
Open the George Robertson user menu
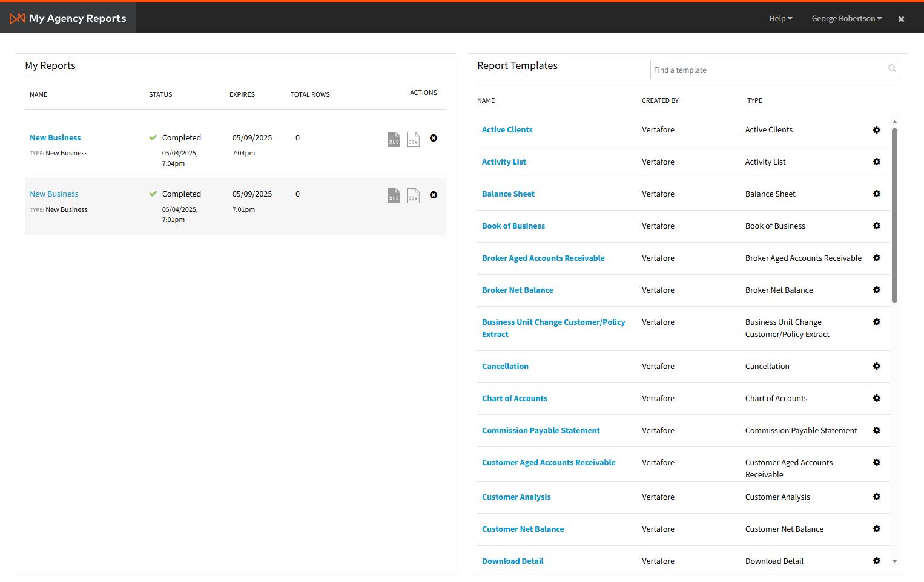[846, 19]
